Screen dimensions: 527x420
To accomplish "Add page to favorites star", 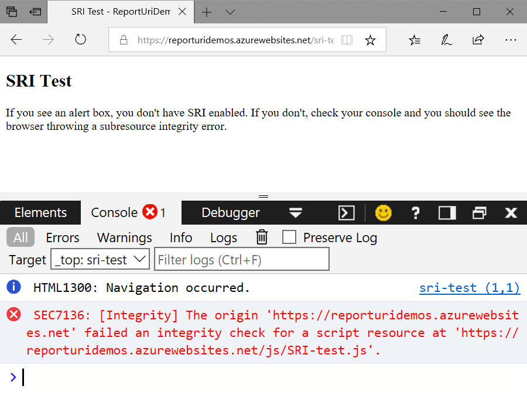I will (x=370, y=40).
